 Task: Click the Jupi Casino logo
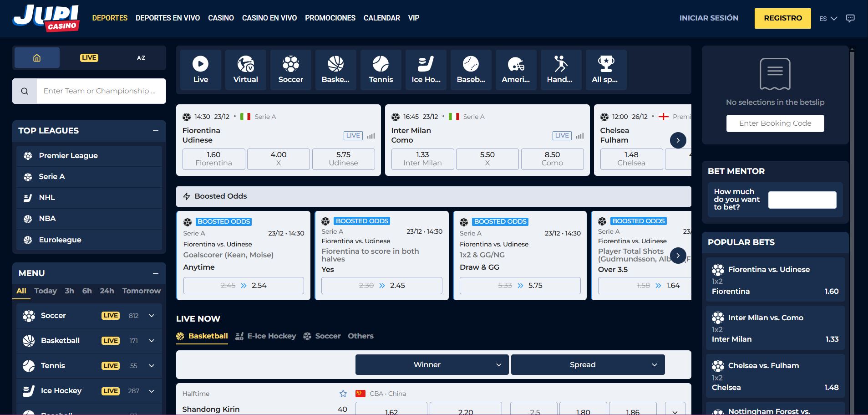(x=46, y=18)
